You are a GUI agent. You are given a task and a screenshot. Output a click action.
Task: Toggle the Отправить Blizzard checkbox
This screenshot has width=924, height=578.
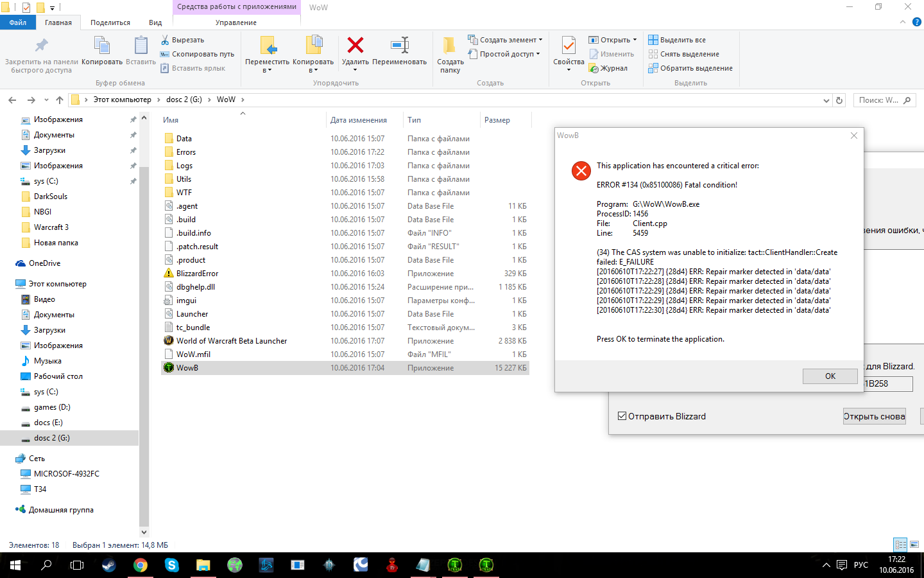click(x=622, y=416)
